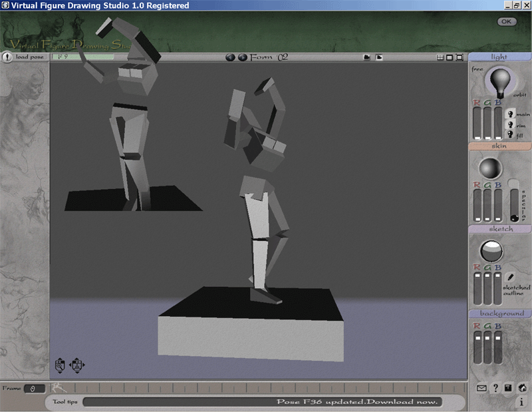Click the skin sphere preview

pyautogui.click(x=491, y=167)
